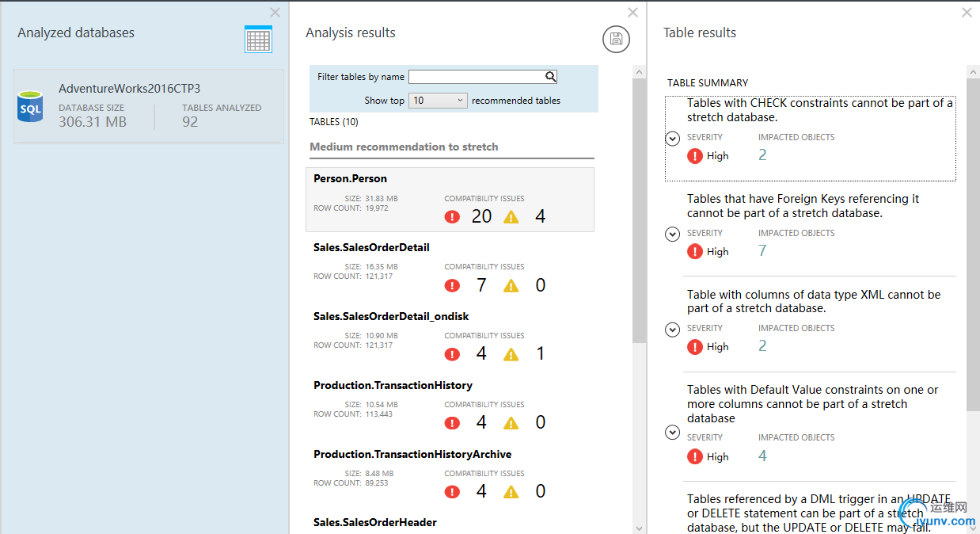Click High severity icon for Default Value constraints
This screenshot has width=980, height=534.
695,456
